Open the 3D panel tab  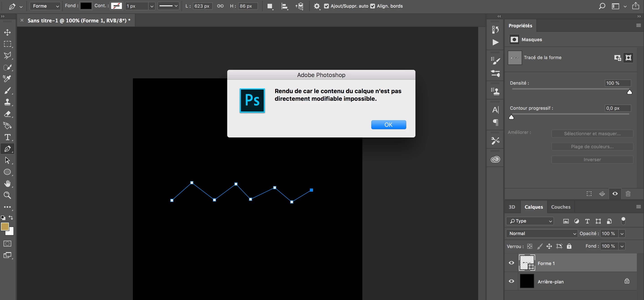[512, 207]
